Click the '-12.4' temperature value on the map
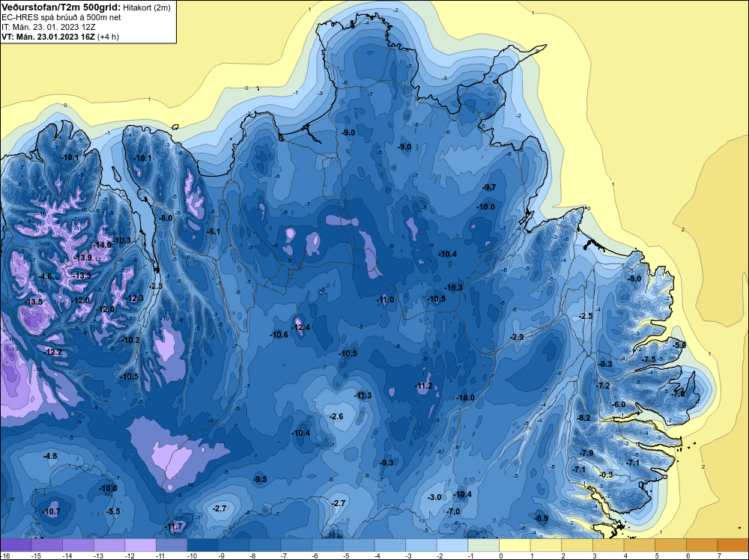The height and width of the screenshot is (560, 749). click(301, 327)
